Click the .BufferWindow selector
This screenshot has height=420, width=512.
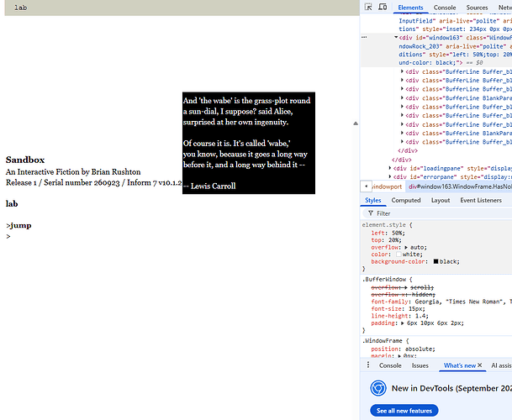[x=383, y=280]
